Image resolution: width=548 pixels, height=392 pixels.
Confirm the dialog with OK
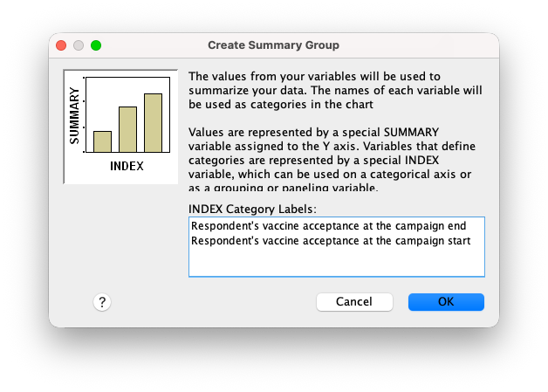tap(446, 302)
